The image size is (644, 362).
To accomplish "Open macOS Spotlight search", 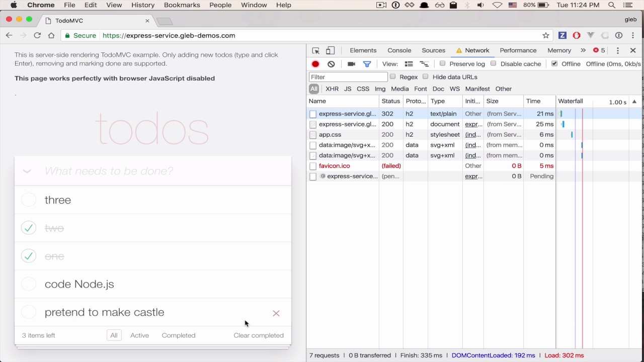I will pos(612,5).
